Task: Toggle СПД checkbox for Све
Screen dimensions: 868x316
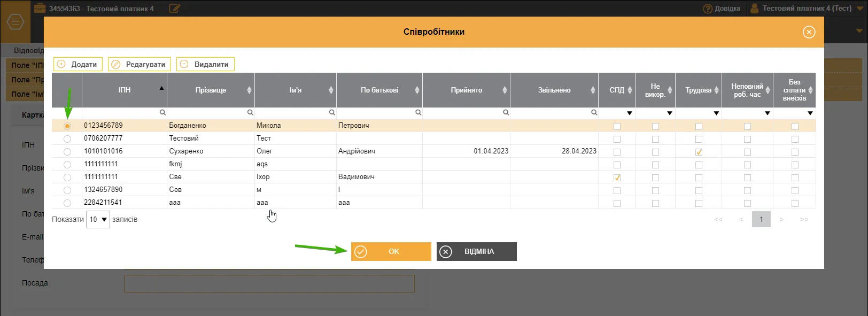Action: click(617, 178)
